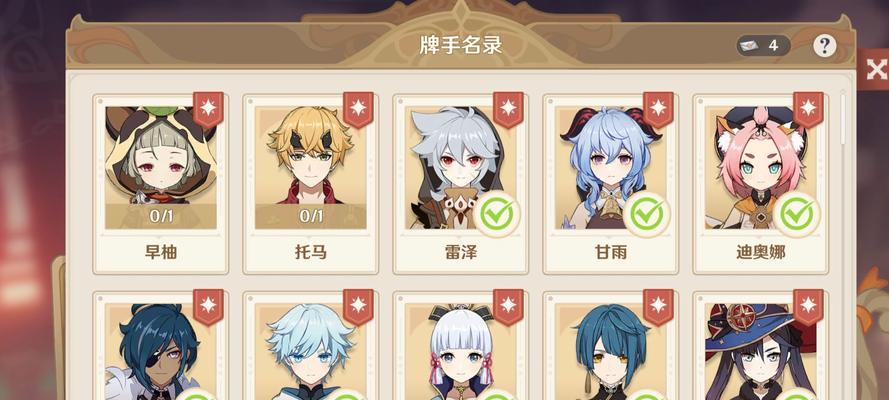Click the green checkmark on 迪奥娜

(797, 214)
